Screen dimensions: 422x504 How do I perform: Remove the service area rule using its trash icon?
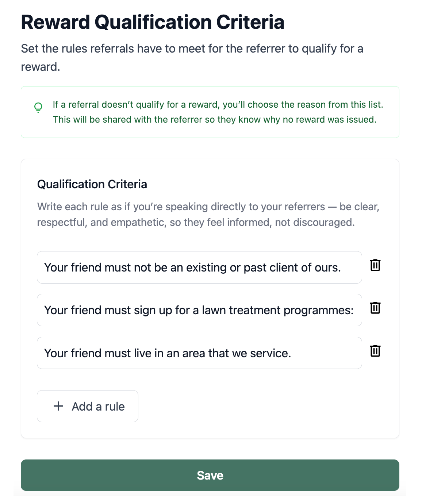[376, 351]
